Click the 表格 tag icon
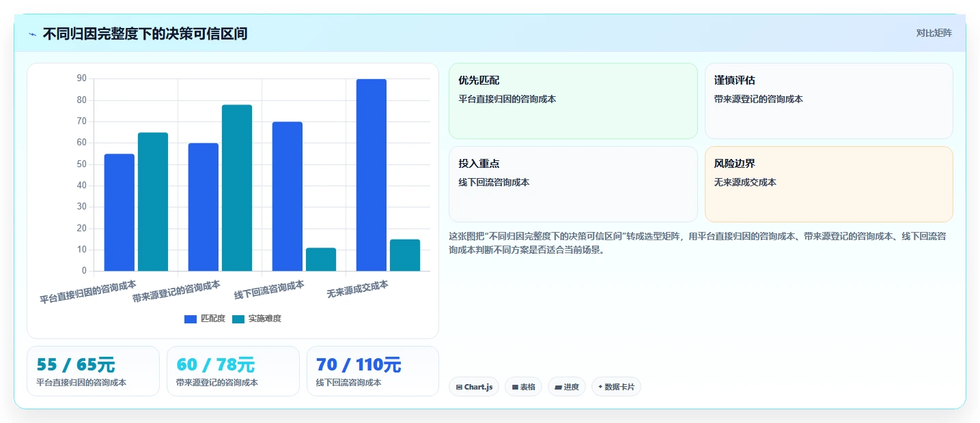Viewport: 980px width, 423px height. click(x=515, y=387)
